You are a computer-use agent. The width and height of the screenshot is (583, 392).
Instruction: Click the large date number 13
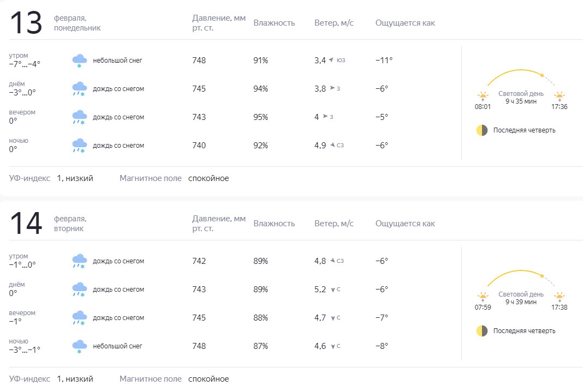pos(26,23)
